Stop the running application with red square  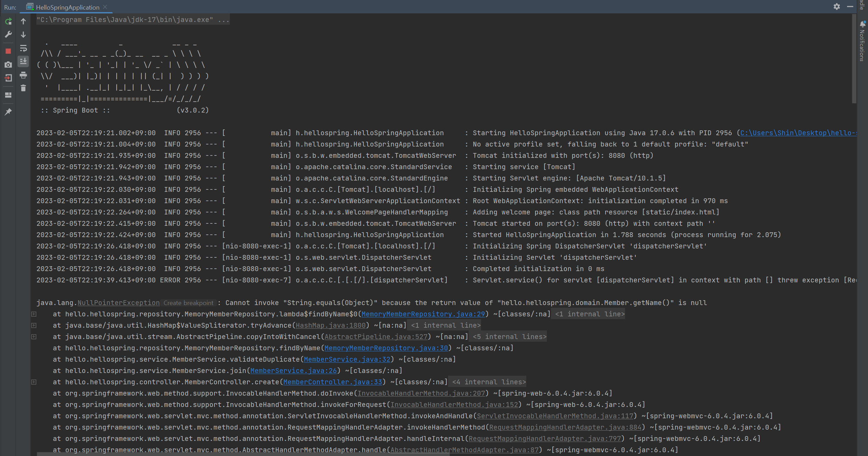pos(9,51)
